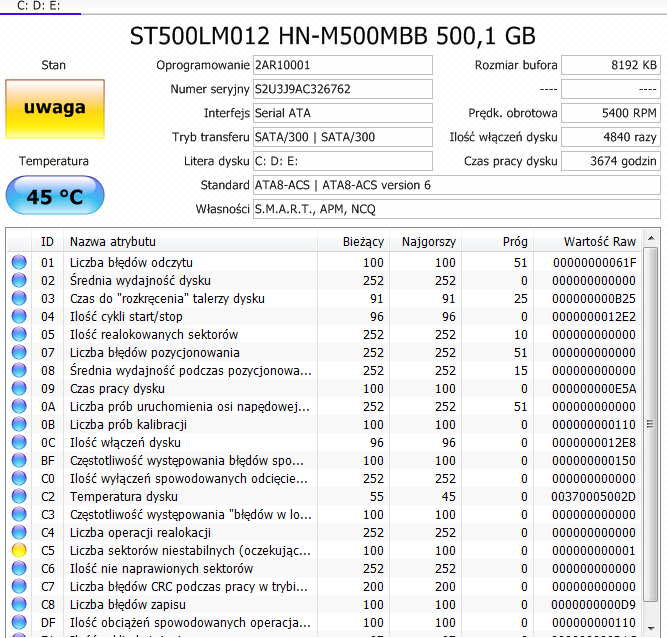Click the blue status icon for attribute C2

tap(19, 496)
